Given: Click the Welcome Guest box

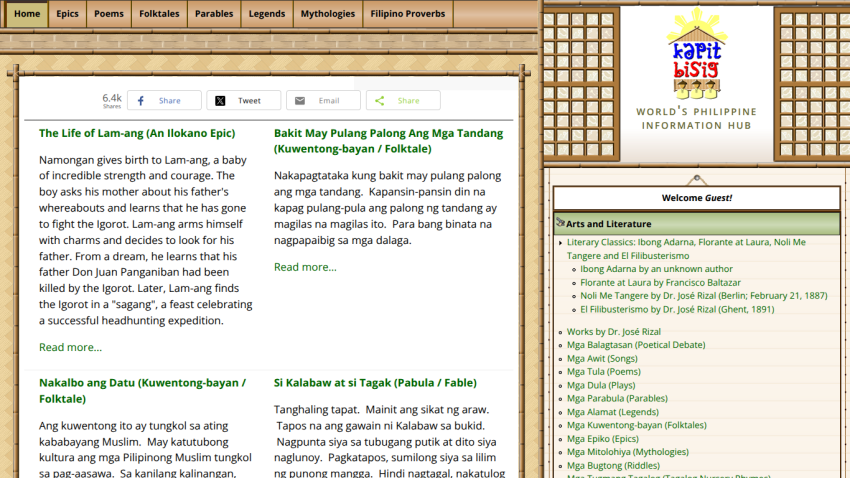Looking at the screenshot, I should coord(697,198).
